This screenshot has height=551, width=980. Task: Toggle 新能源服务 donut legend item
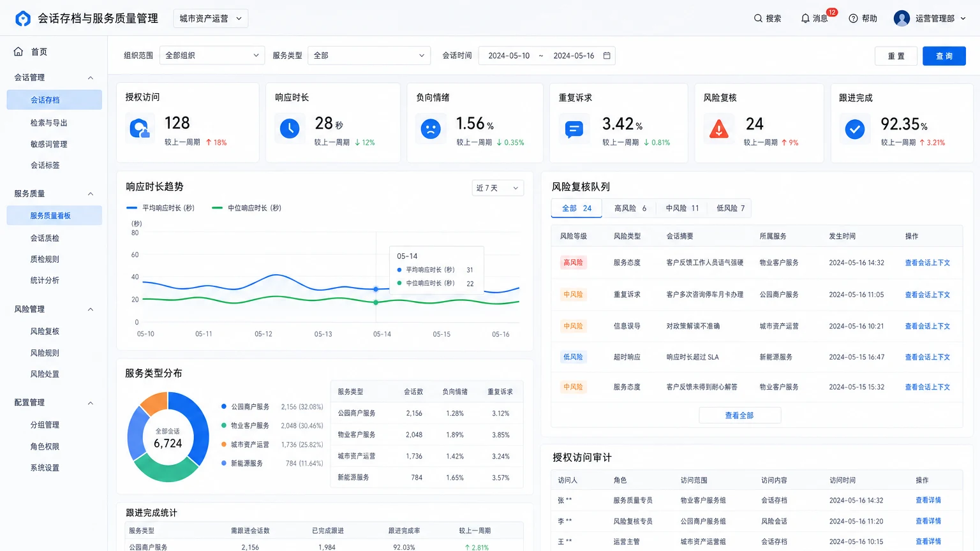[x=242, y=464]
